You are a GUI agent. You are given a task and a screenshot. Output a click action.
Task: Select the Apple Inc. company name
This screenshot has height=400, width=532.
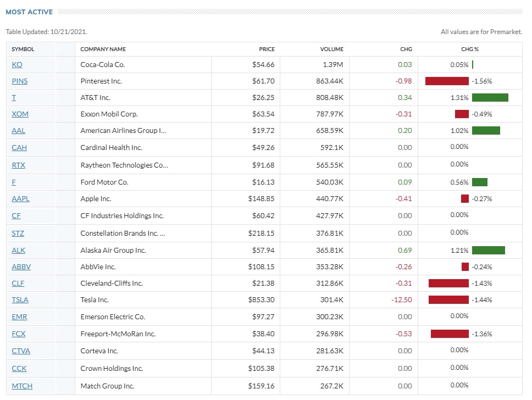[x=96, y=198]
